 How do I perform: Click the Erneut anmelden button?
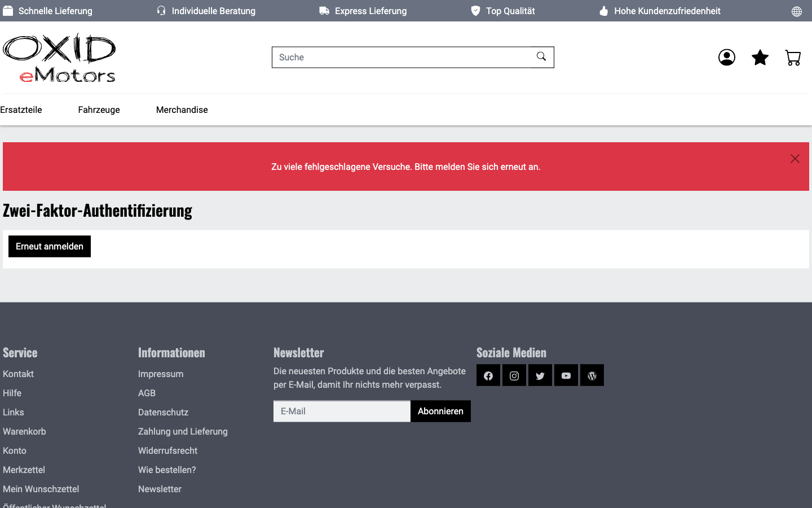tap(50, 246)
